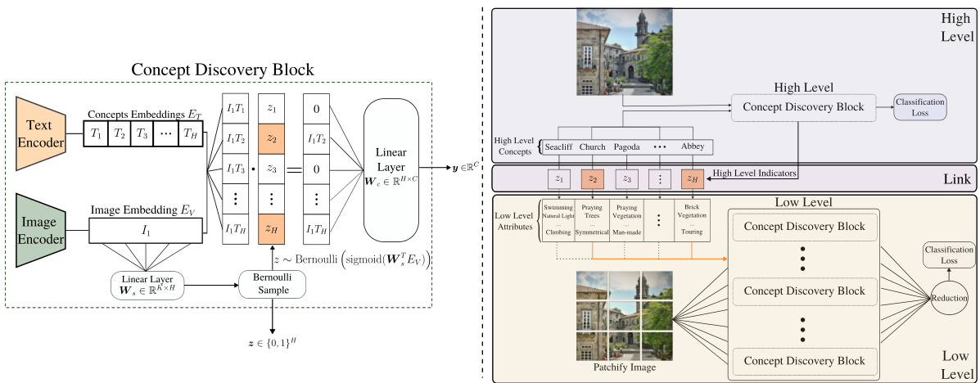The height and width of the screenshot is (383, 980).
Task: Select the I1T3 similarity cell
Action: point(235,169)
